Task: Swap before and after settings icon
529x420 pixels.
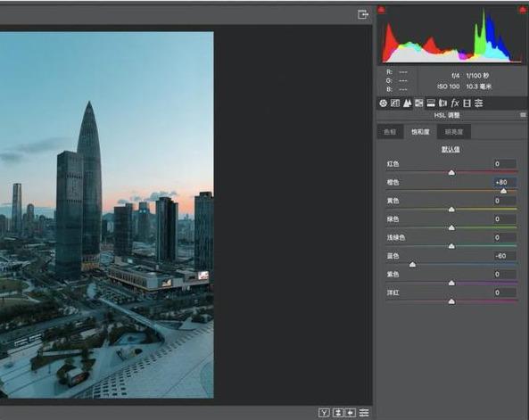Action: (338, 413)
